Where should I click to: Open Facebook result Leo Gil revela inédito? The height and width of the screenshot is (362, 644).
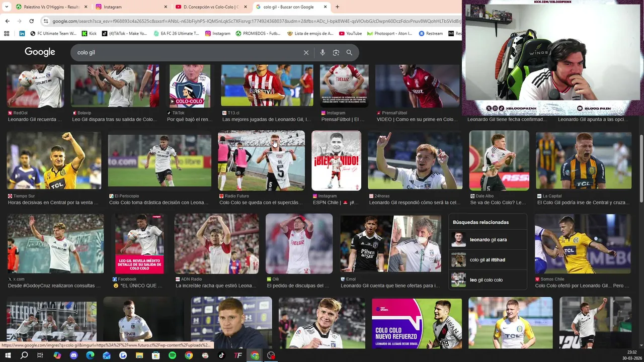tap(139, 244)
